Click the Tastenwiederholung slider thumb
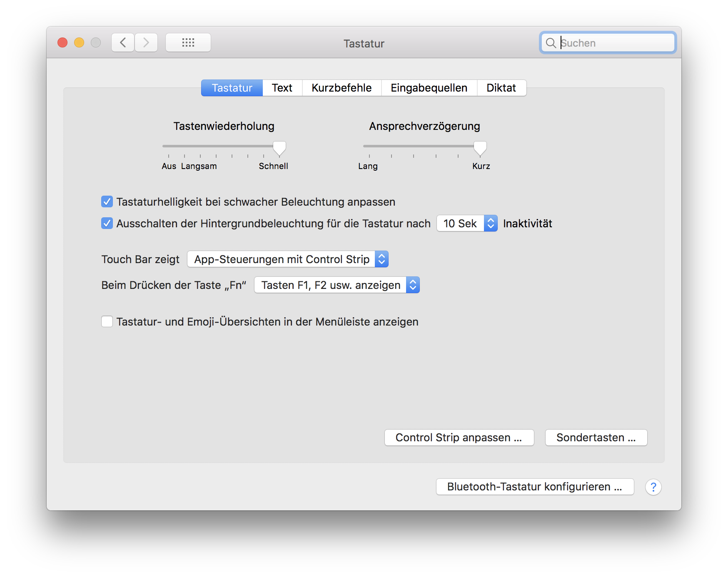Image resolution: width=728 pixels, height=577 pixels. (x=279, y=148)
